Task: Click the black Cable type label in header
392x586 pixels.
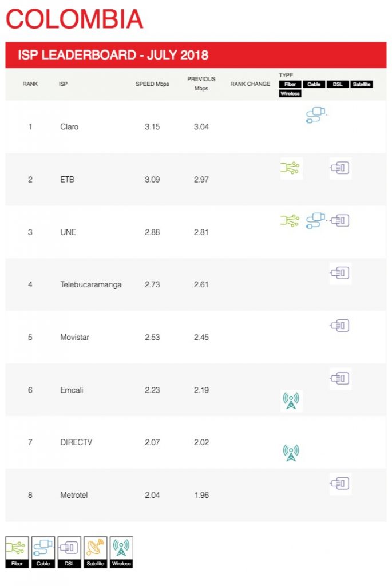Action: click(x=314, y=84)
